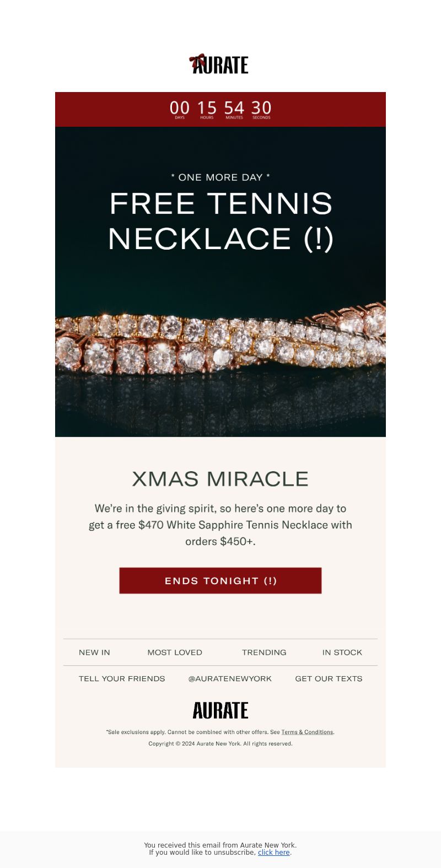Click the seconds counter in the countdown
This screenshot has height=868, width=441.
click(x=261, y=109)
